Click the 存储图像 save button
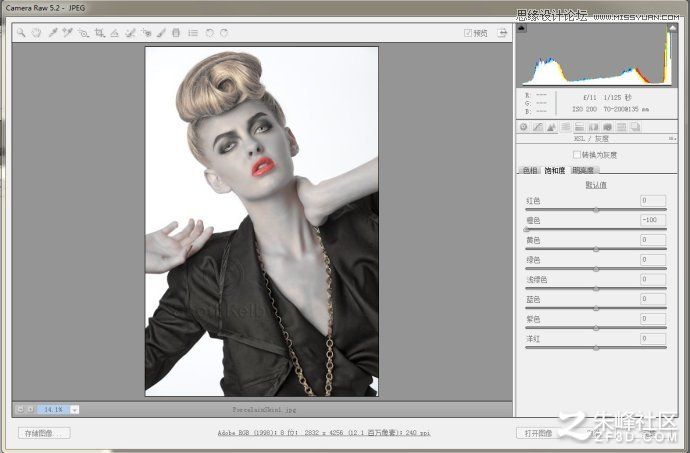This screenshot has height=453, width=690. [44, 433]
